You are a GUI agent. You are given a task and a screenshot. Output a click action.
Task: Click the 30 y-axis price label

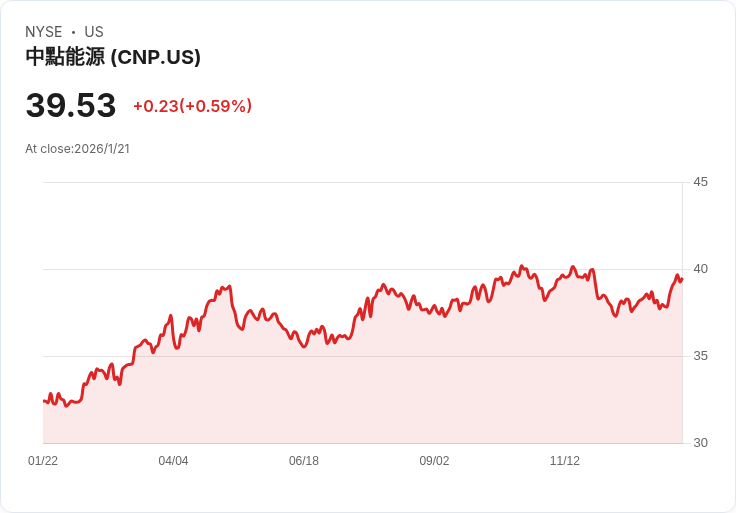[x=700, y=443]
